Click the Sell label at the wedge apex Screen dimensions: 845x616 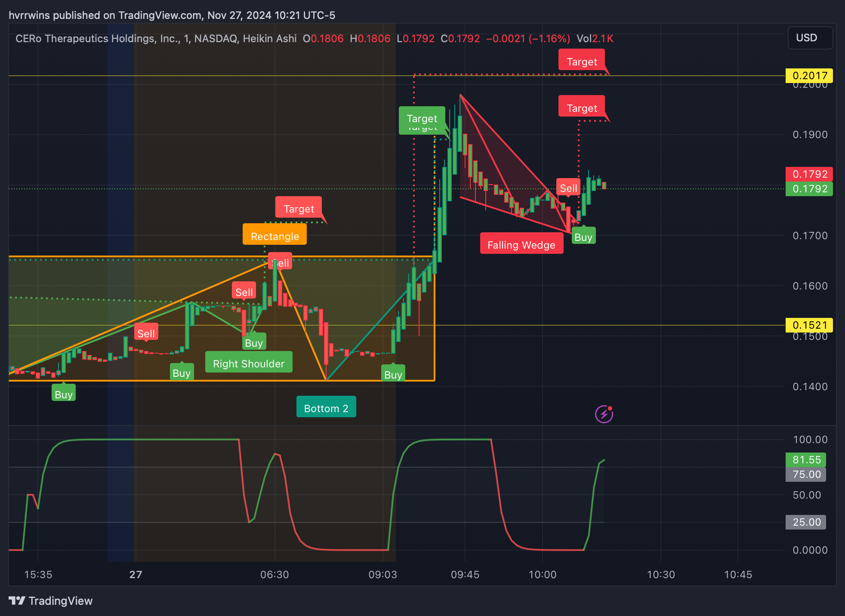pos(568,187)
